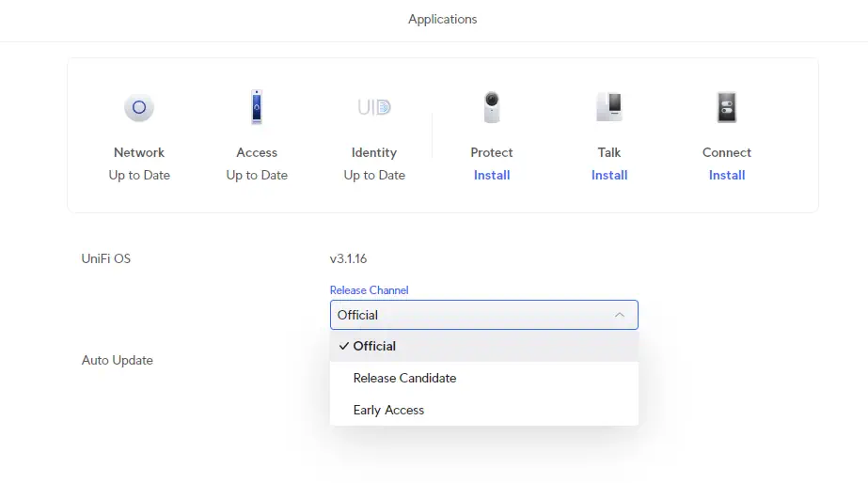
Task: Click the Auto Update setting label
Action: (x=118, y=360)
